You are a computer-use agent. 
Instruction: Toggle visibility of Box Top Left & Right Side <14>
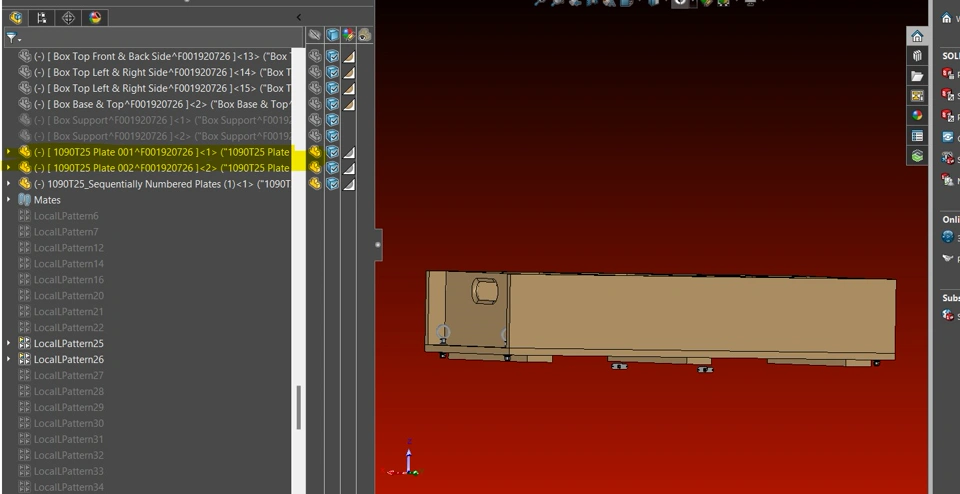click(315, 72)
